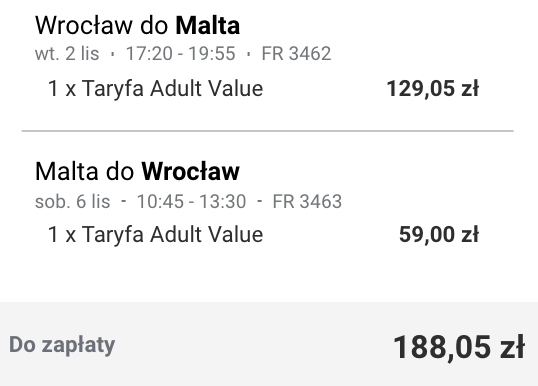Click the Malta do Wrocław heading

click(x=137, y=171)
